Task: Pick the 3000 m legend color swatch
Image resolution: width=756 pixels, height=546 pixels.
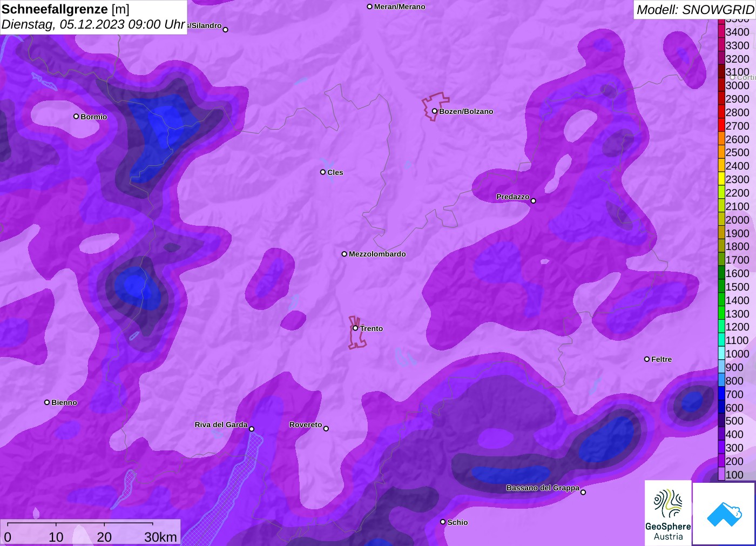Action: click(x=721, y=85)
